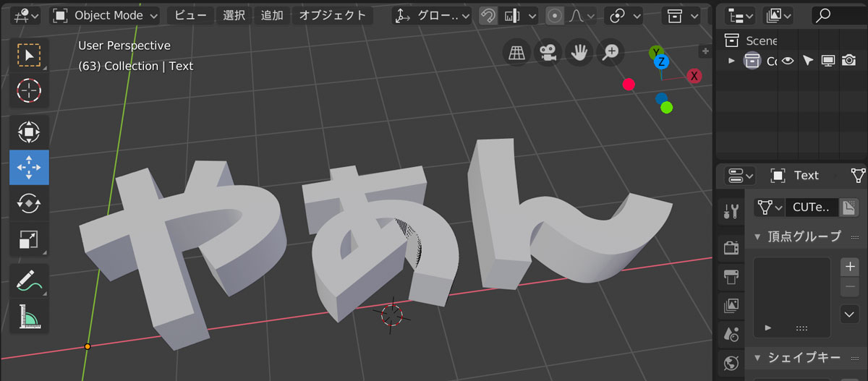Toggle collection selectability arrow icon
Image resolution: width=868 pixels, height=381 pixels.
(x=808, y=61)
